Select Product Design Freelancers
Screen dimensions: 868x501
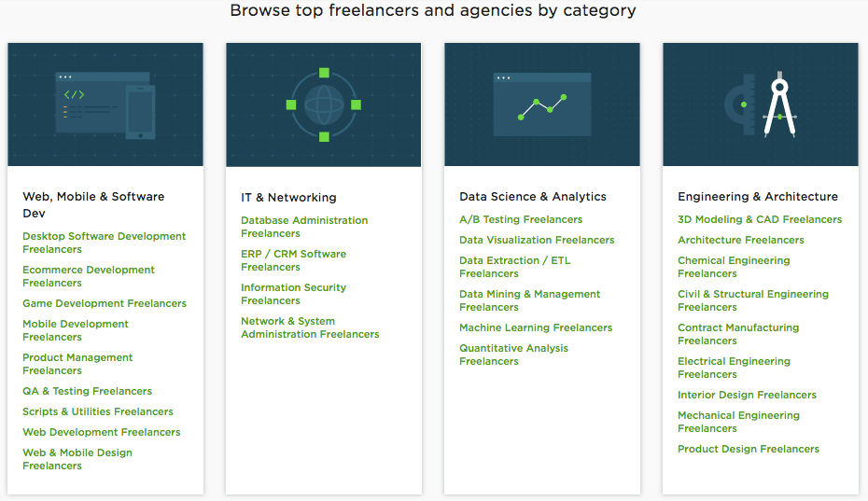point(749,449)
